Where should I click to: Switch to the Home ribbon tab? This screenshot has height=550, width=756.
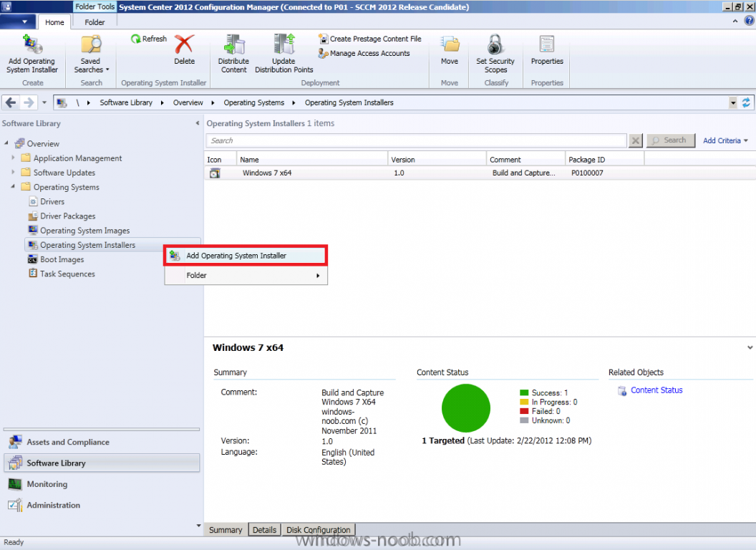pyautogui.click(x=54, y=22)
